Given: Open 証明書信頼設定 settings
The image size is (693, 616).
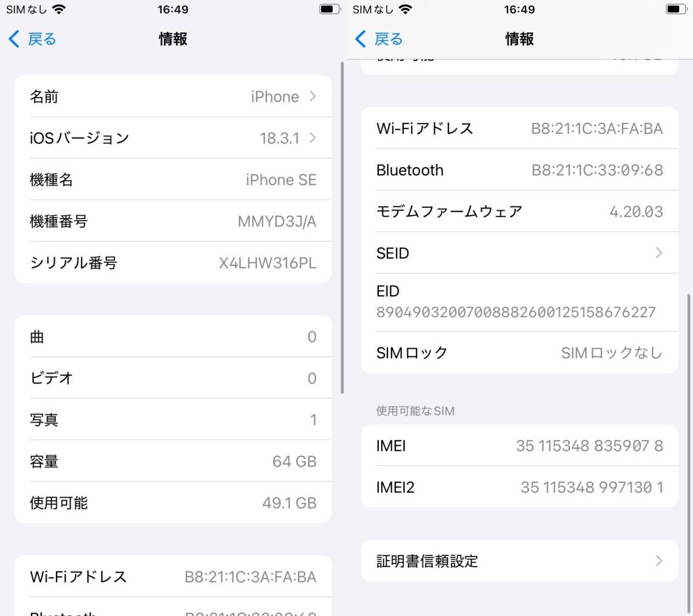Looking at the screenshot, I should click(x=520, y=561).
